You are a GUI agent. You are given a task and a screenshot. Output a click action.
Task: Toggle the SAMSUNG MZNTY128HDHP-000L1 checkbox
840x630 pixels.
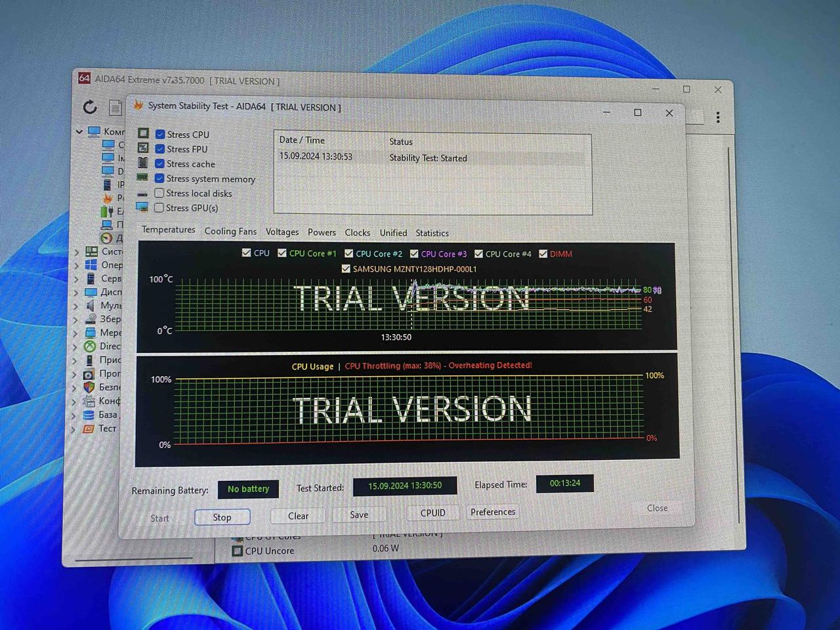[x=346, y=268]
